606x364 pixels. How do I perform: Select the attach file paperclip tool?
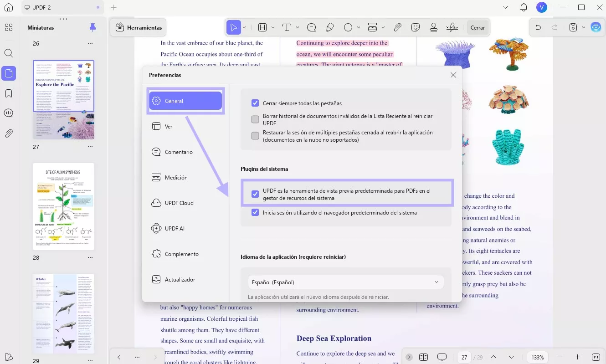[397, 28]
